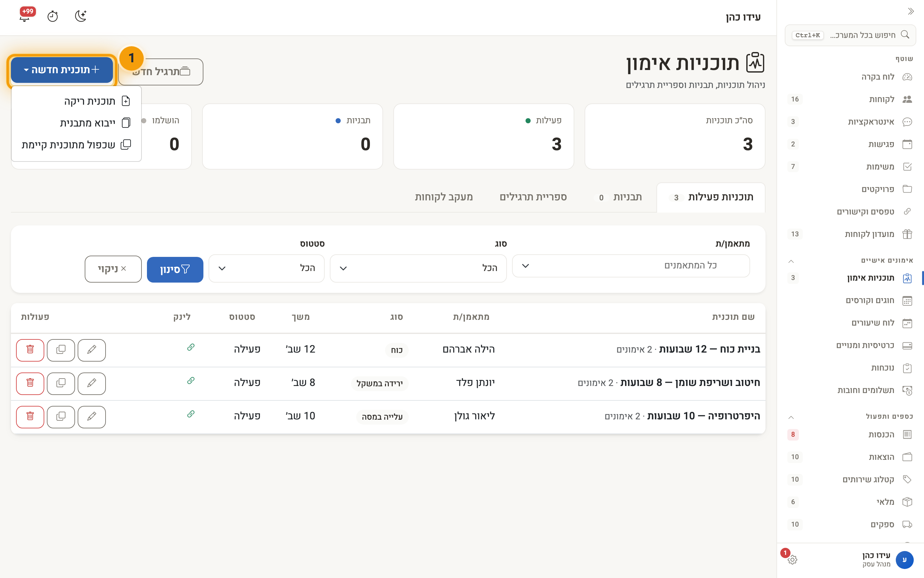Duplicate the חיטוב ושריפת שומן program
This screenshot has width=924, height=578.
click(61, 383)
